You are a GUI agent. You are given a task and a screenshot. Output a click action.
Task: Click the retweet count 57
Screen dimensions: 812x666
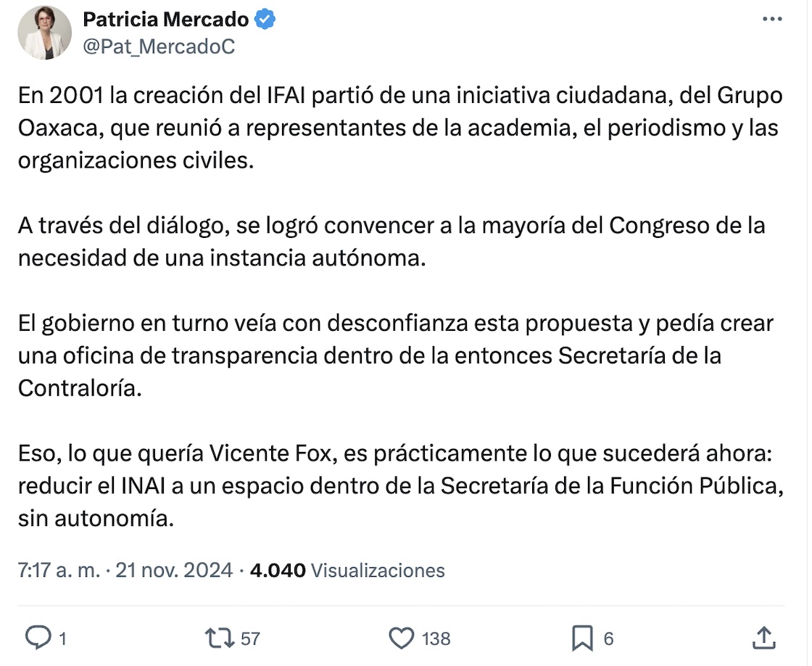pyautogui.click(x=250, y=638)
